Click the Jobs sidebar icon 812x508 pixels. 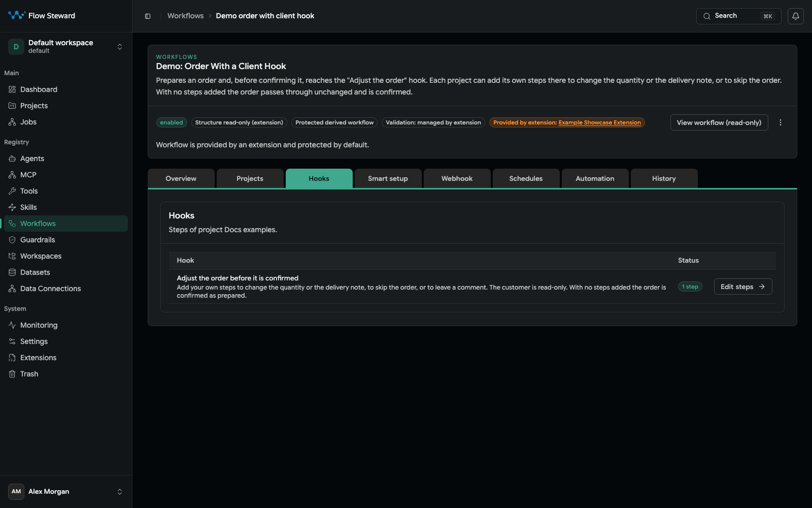click(x=12, y=122)
